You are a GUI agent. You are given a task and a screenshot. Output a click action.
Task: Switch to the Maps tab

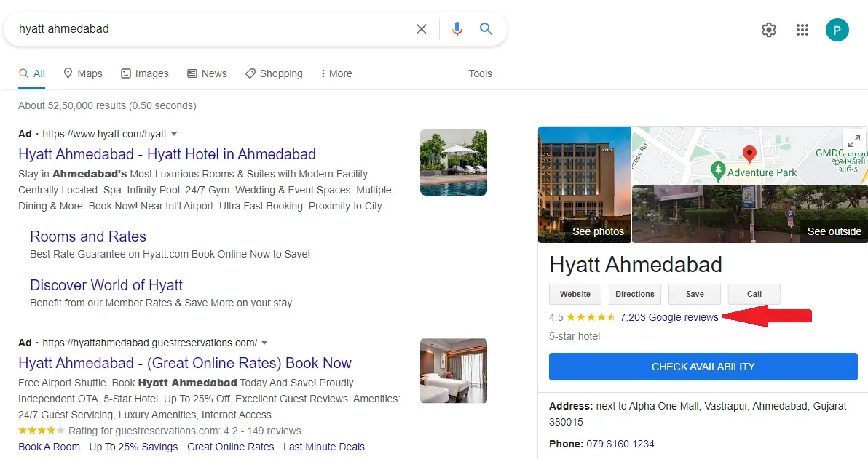click(82, 73)
